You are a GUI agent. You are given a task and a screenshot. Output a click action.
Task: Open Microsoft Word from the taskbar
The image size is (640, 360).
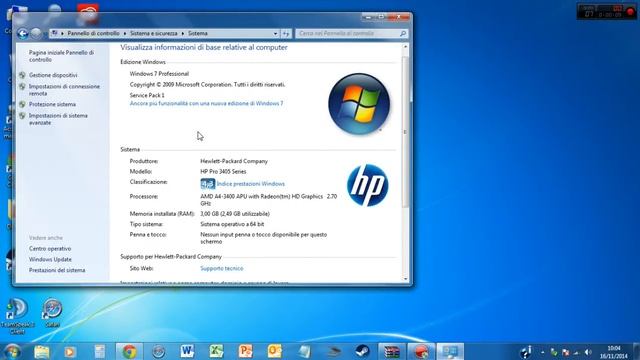tap(187, 351)
